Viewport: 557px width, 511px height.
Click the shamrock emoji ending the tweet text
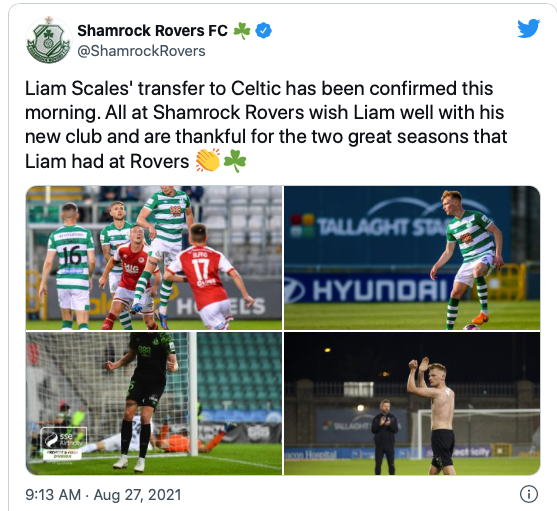pos(235,161)
